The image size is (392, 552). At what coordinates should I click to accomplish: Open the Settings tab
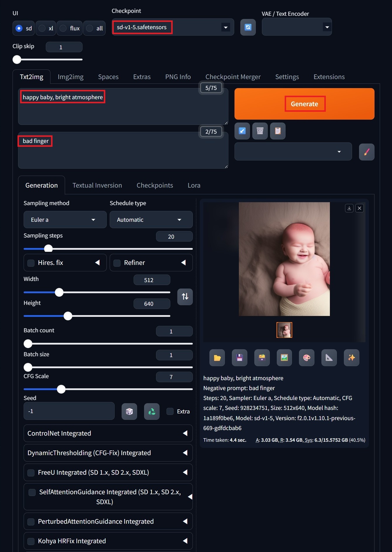287,77
